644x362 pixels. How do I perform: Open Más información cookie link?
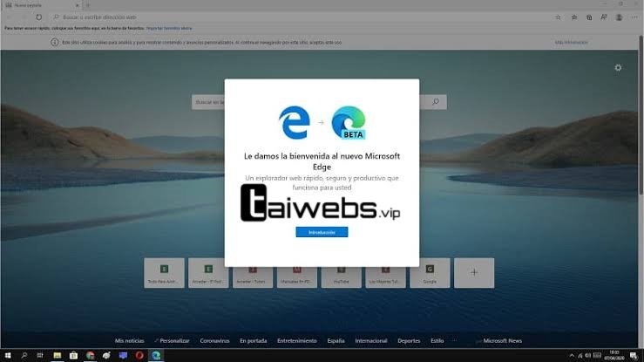(572, 43)
